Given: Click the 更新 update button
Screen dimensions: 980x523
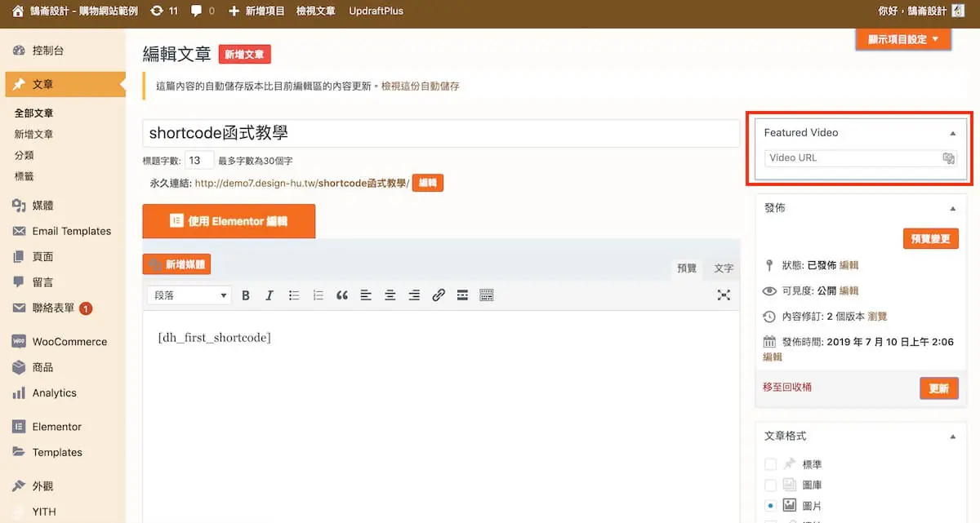Looking at the screenshot, I should (x=939, y=388).
